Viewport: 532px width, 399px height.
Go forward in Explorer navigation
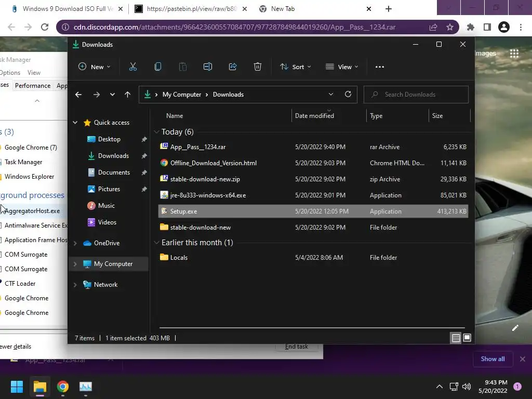[x=96, y=95]
